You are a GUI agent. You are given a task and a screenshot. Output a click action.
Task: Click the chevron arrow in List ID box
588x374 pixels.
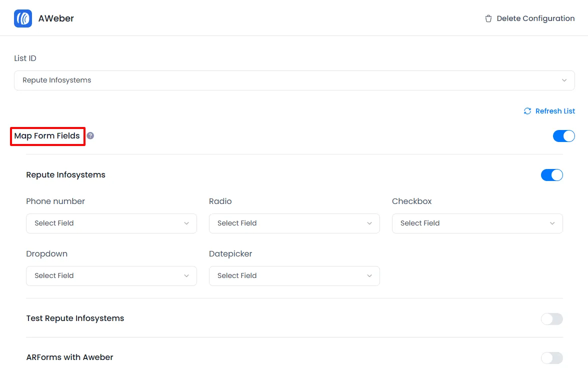(564, 80)
